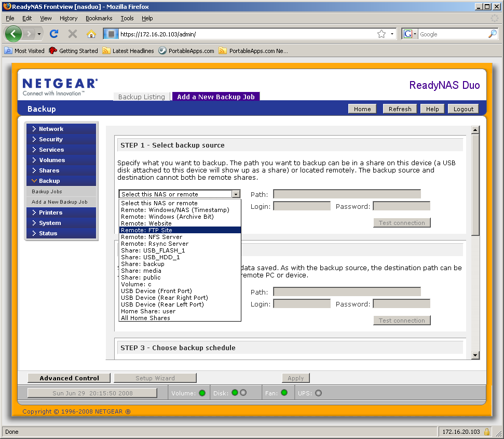Open the Google search engine selector
This screenshot has height=439, width=504.
point(410,34)
